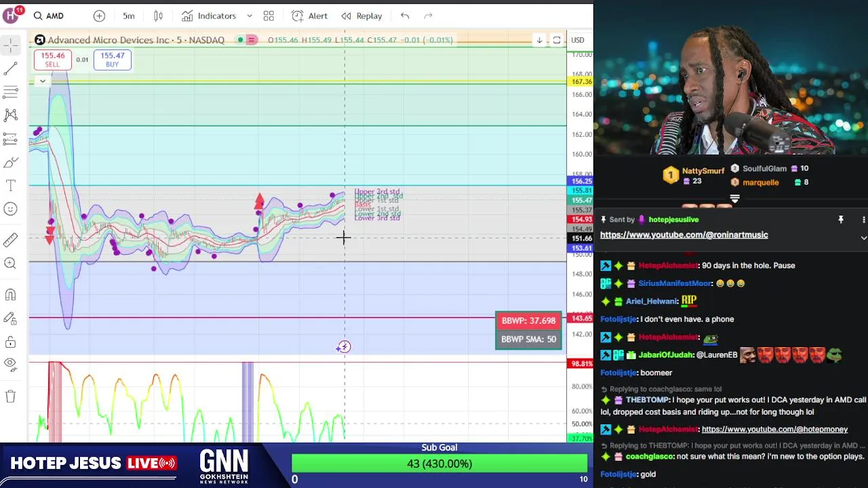
Task: Lock all drawing tools
Action: coord(10,342)
